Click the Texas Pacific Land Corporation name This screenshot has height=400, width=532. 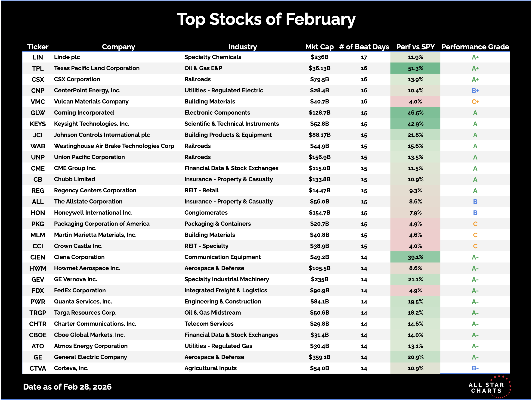[97, 68]
